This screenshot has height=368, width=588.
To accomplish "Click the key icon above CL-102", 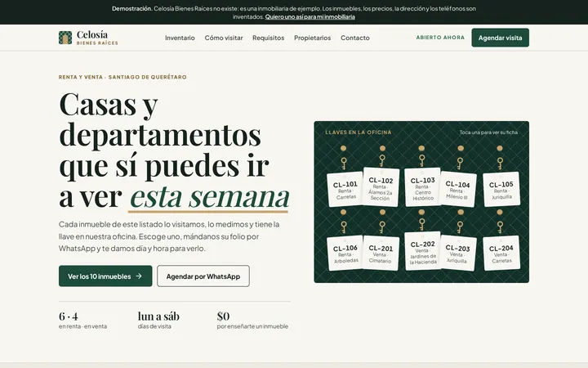I will pos(382,160).
